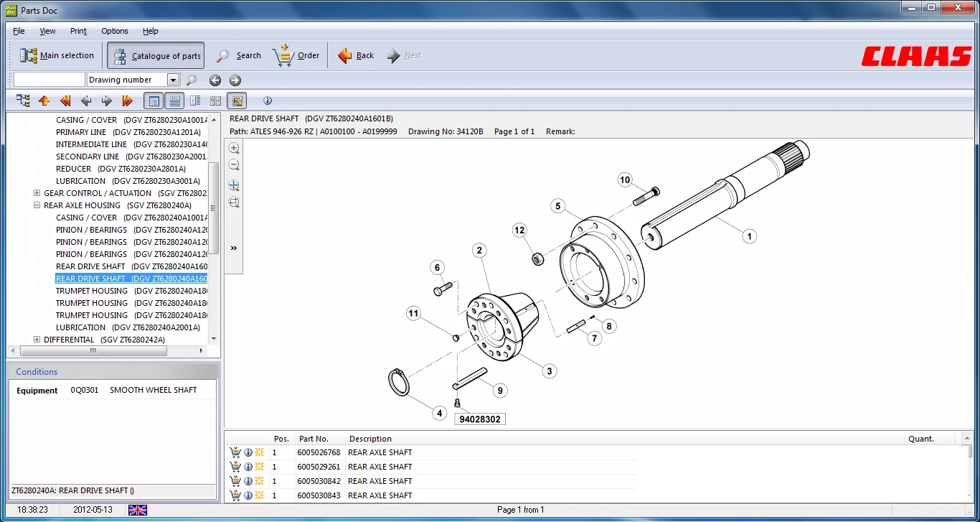Open the File menu
The width and height of the screenshot is (980, 522).
[x=19, y=31]
